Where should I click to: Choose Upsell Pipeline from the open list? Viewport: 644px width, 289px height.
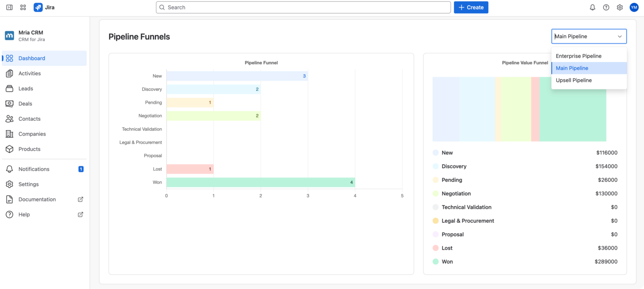(x=574, y=80)
